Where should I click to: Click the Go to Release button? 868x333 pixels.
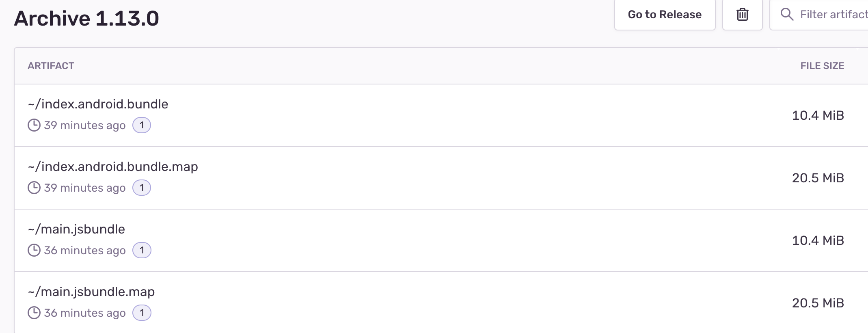[665, 15]
